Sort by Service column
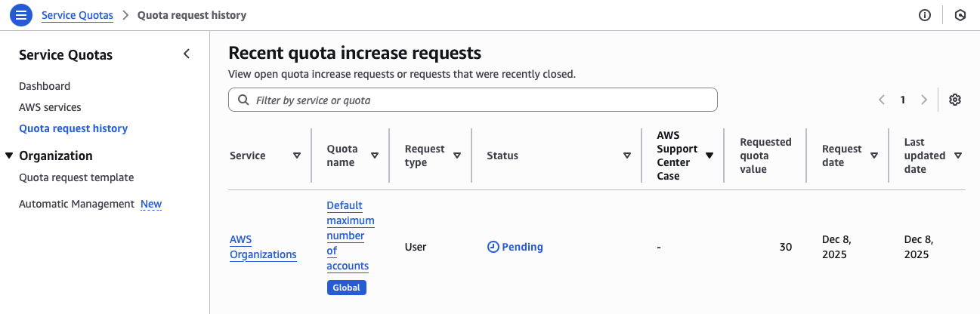The width and height of the screenshot is (980, 314). 297,155
